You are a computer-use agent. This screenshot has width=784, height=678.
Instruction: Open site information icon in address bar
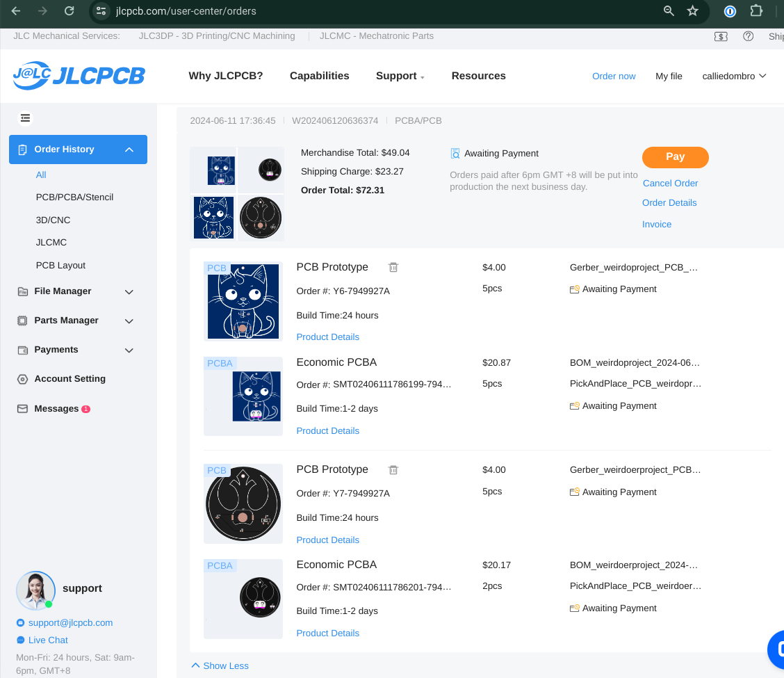point(101,11)
